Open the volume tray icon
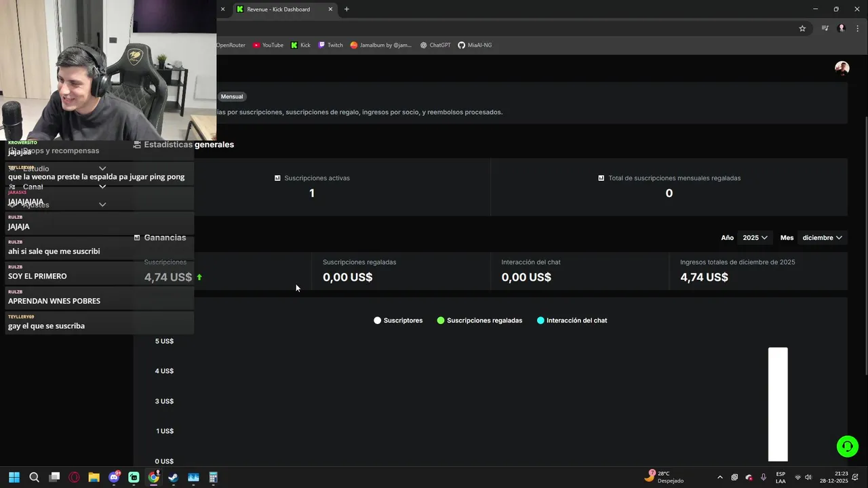This screenshot has width=868, height=488. click(808, 477)
